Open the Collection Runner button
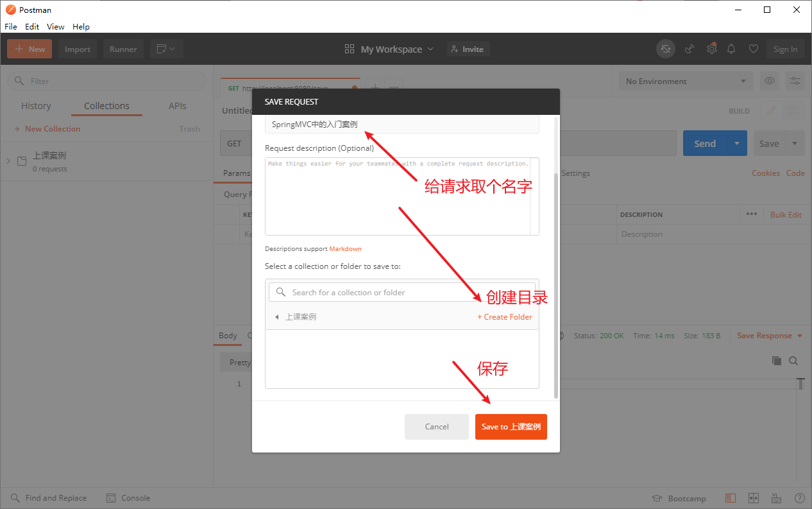 123,49
